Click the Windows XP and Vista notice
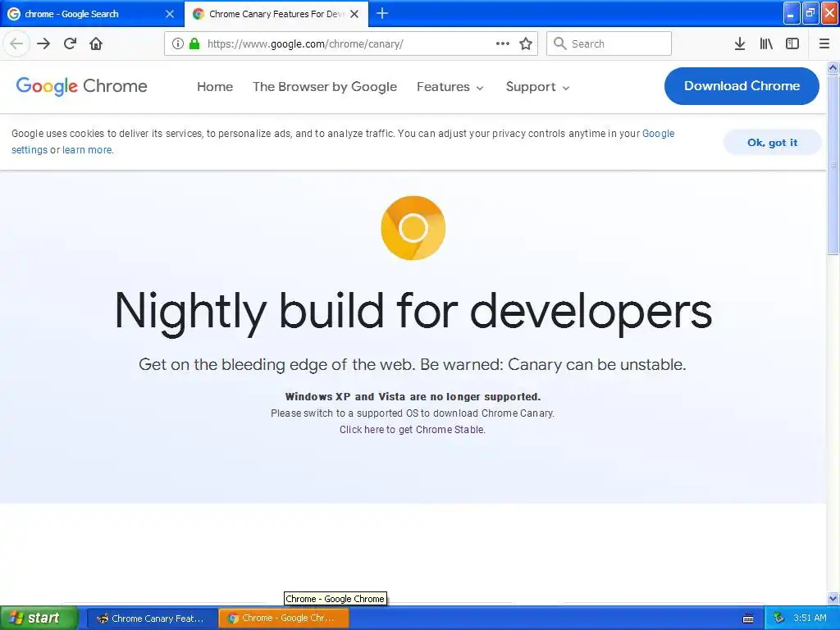840x630 pixels. pos(413,397)
